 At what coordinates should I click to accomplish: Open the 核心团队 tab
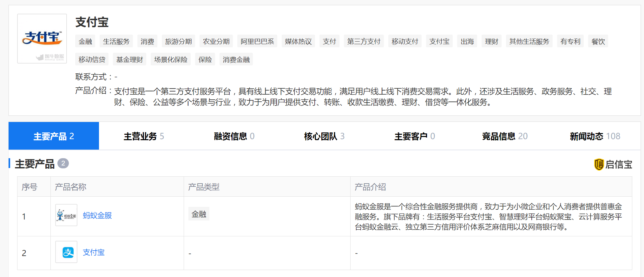(x=324, y=136)
